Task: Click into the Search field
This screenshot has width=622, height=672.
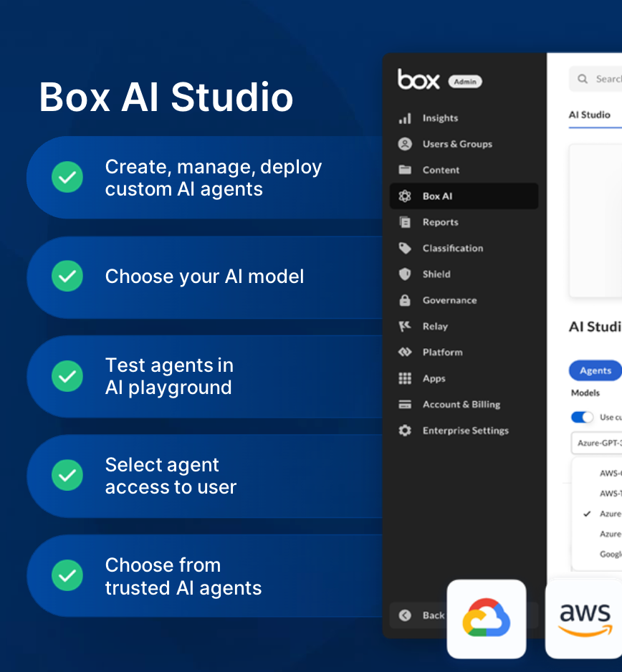Action: [596, 79]
